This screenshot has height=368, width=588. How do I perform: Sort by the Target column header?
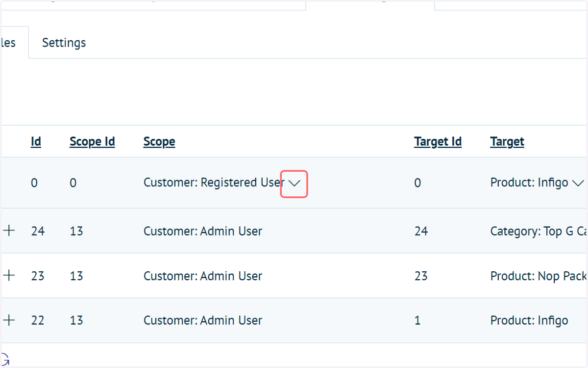[x=507, y=142]
